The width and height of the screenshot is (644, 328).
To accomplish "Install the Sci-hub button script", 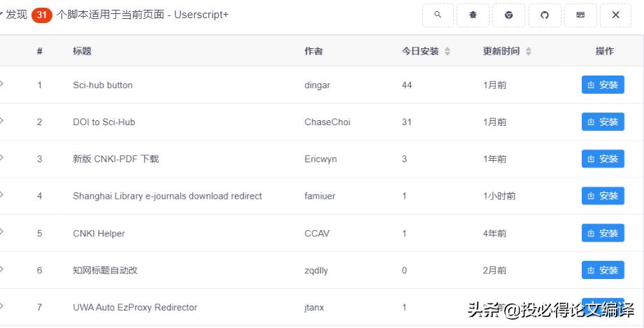I will click(603, 85).
